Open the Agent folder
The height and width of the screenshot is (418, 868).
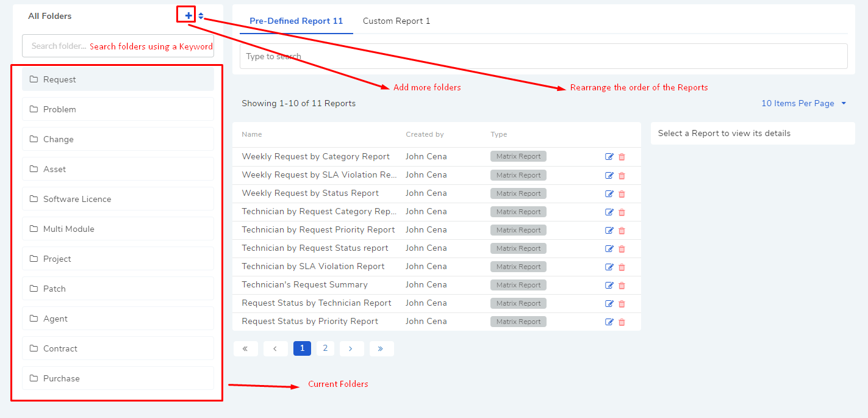pos(118,319)
